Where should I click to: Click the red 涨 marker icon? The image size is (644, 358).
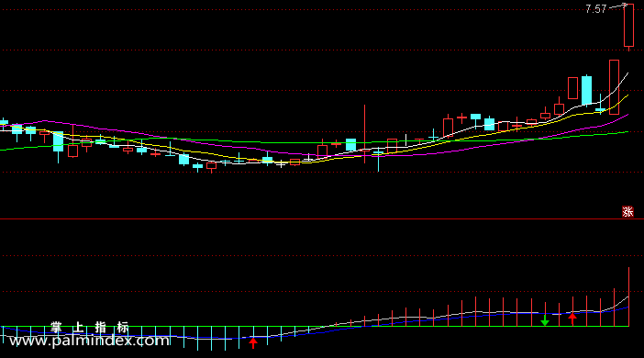click(x=627, y=212)
